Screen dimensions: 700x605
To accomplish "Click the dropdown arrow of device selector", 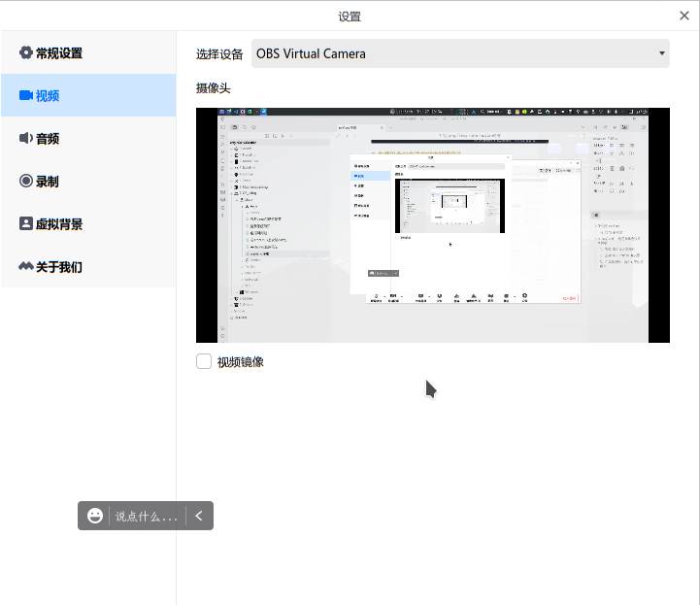I will pyautogui.click(x=662, y=53).
